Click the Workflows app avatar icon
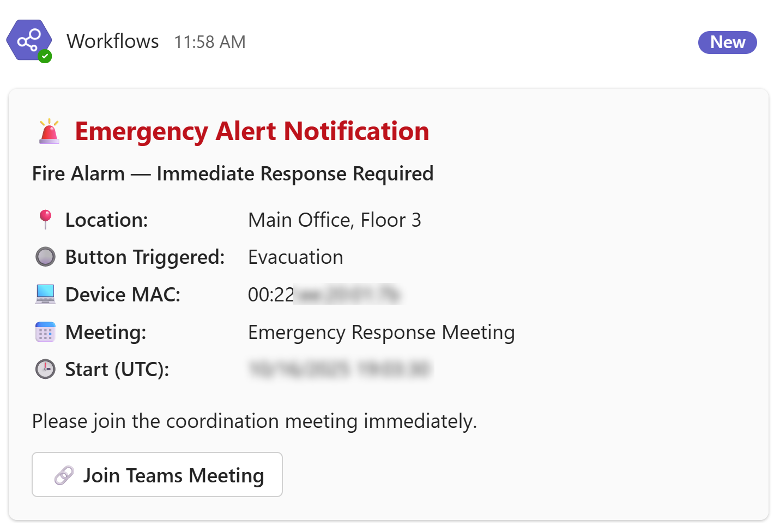 [29, 40]
